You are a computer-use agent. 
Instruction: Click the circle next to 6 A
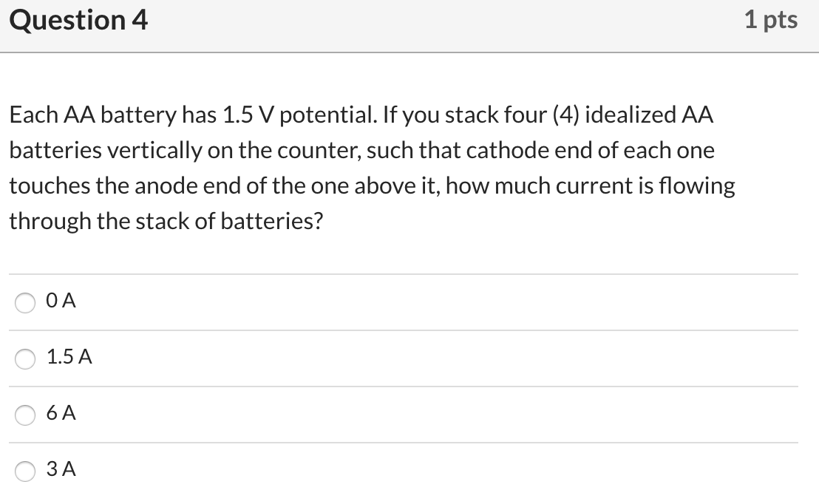pos(25,415)
